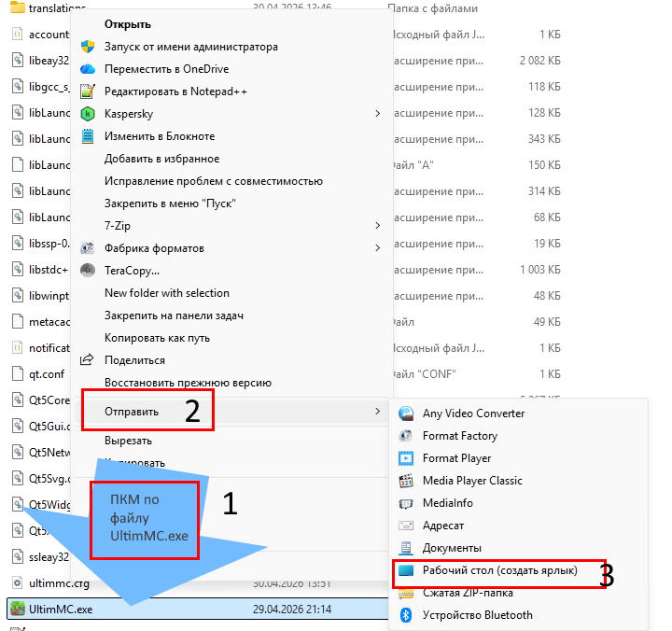Select Рабочий стол (создать ярлык)
672x631 pixels.
click(499, 570)
